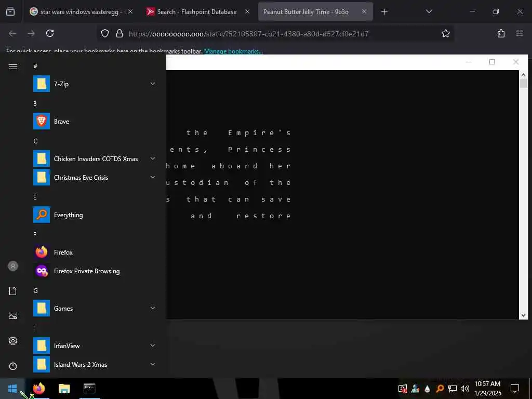The image size is (532, 399).
Task: Open the network status tray icon
Action: (x=452, y=389)
